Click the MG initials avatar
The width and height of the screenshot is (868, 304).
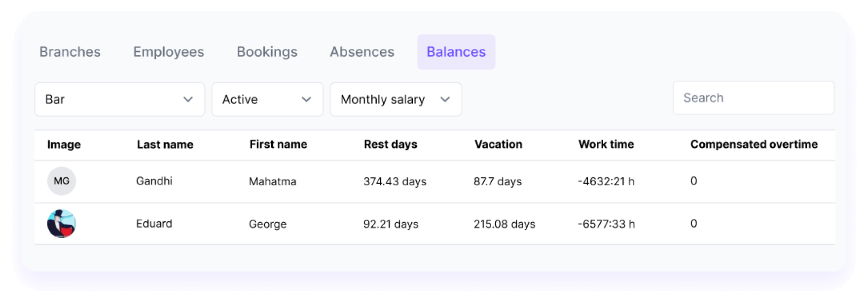62,181
